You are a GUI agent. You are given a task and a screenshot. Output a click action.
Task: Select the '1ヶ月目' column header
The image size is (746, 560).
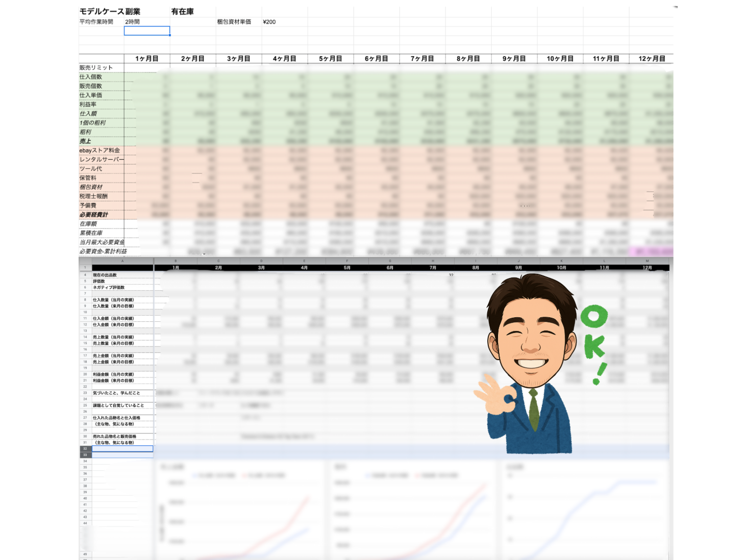(147, 59)
